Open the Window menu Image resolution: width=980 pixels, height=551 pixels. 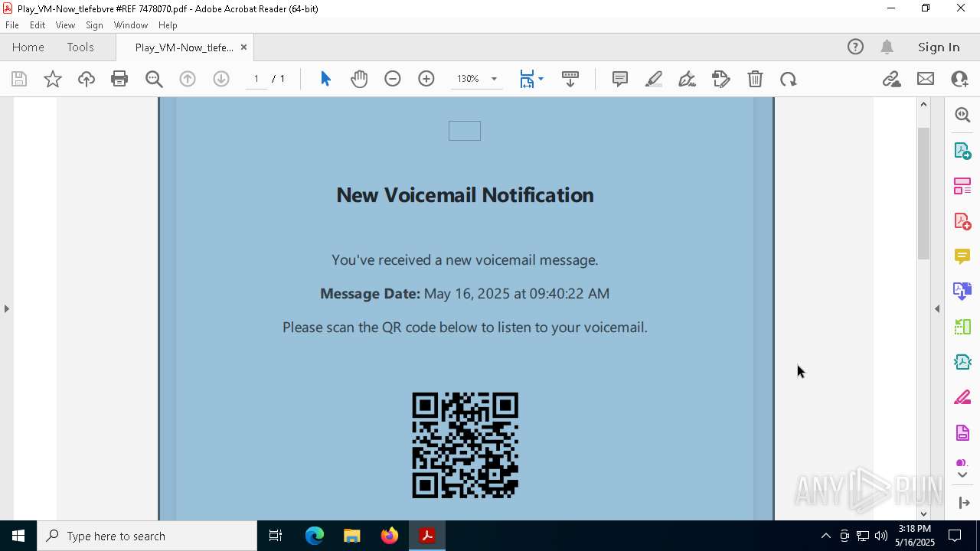coord(131,25)
